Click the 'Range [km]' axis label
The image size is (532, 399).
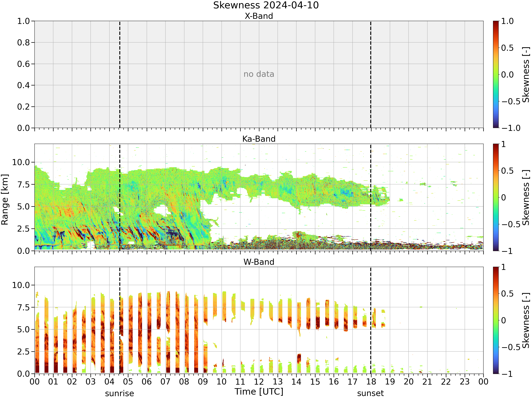(x=5, y=200)
